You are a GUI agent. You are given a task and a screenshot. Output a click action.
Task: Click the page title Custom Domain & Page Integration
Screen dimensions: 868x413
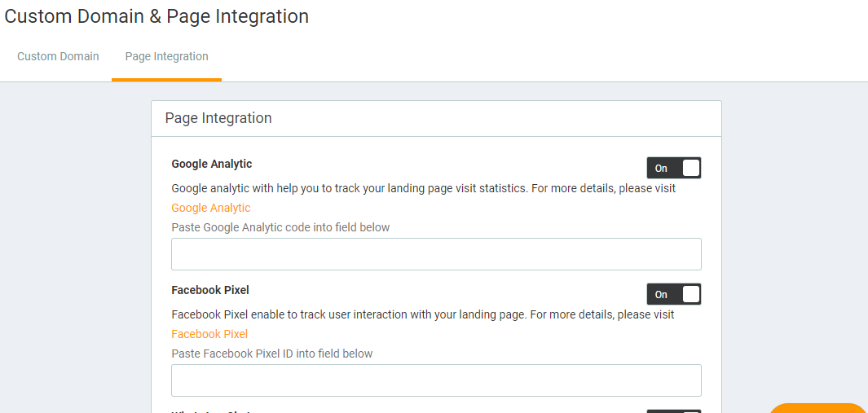(x=156, y=16)
